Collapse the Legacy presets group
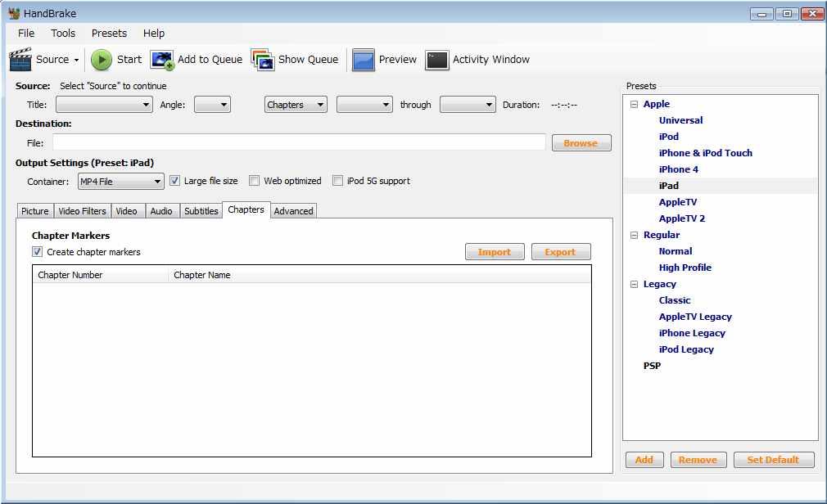827x504 pixels. coord(634,284)
